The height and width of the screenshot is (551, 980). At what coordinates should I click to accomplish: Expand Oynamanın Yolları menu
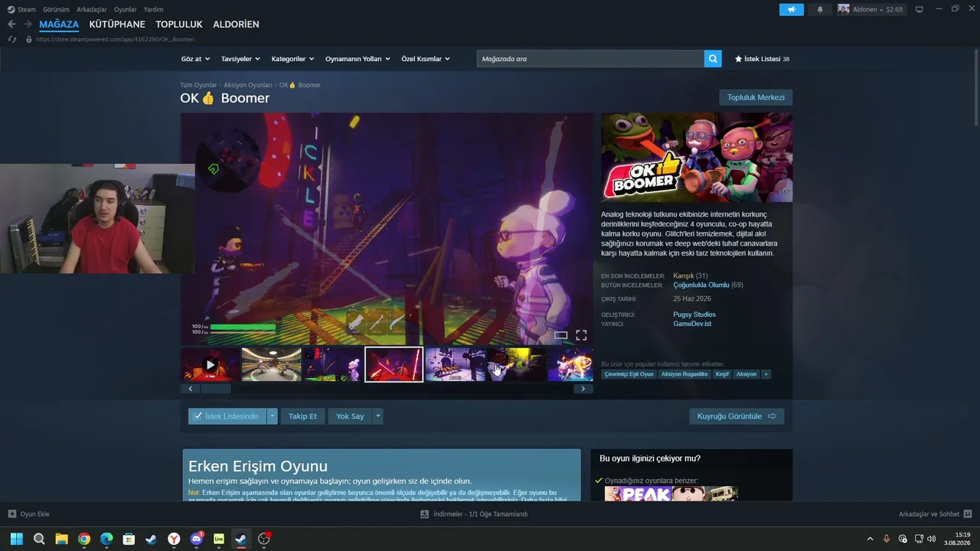(358, 59)
